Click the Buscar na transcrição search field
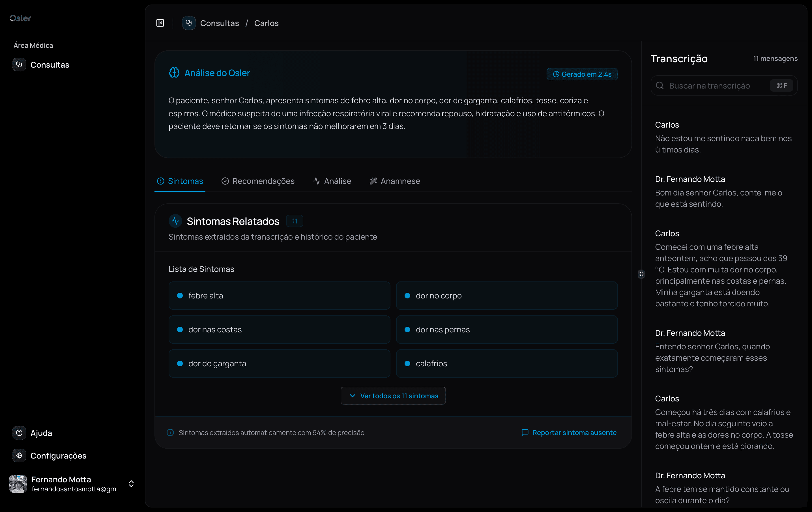This screenshot has height=512, width=812. point(715,86)
